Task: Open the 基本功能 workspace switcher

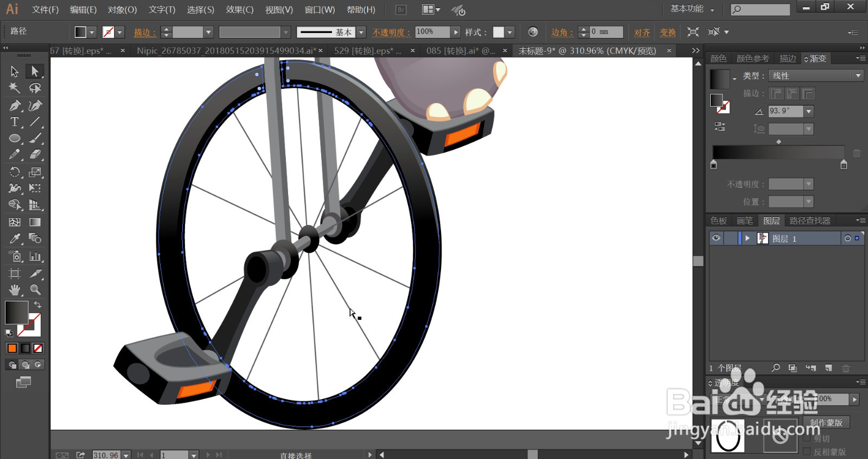Action: click(x=692, y=9)
